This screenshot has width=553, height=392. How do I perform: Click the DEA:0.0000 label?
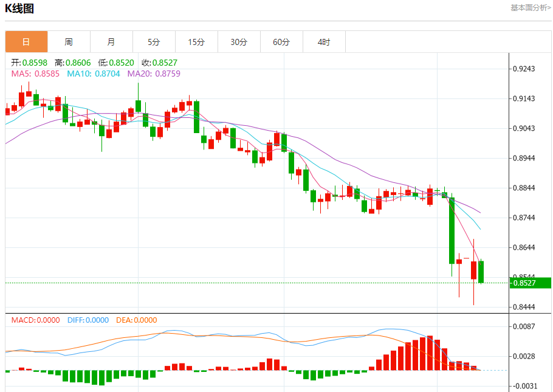click(x=137, y=320)
